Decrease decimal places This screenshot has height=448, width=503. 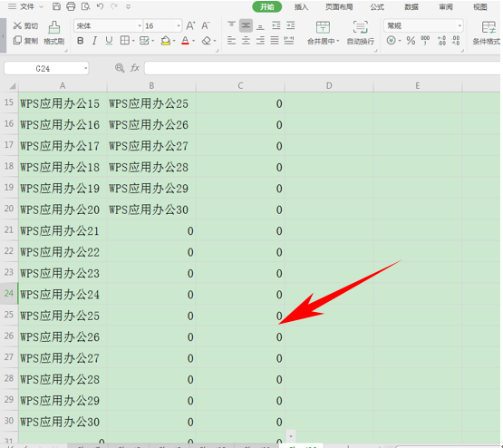tap(456, 41)
